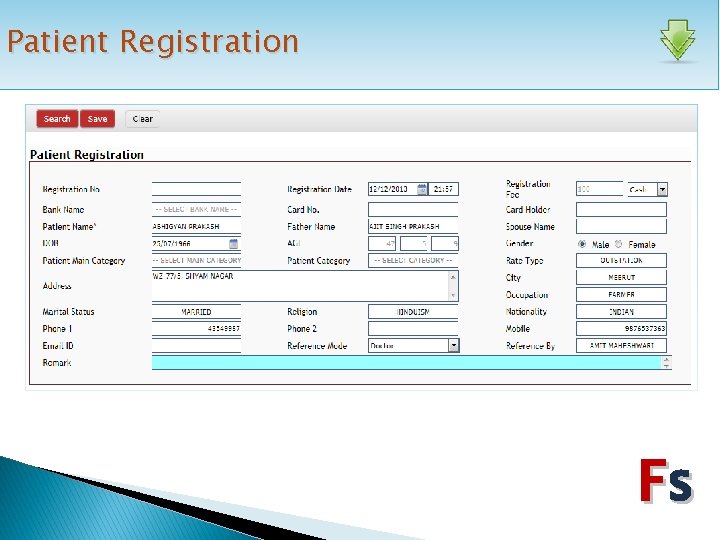The width and height of the screenshot is (720, 540).
Task: Click the Occupation field showing FARMER
Action: (621, 294)
